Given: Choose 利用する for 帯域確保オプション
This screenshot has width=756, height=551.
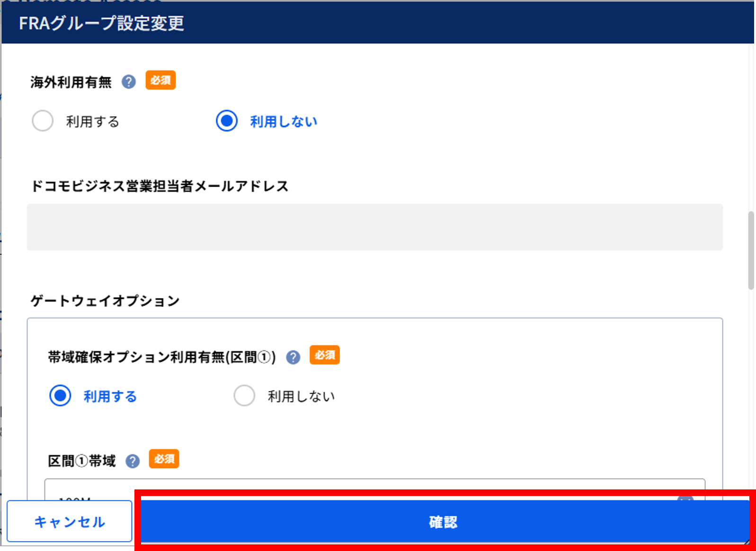Looking at the screenshot, I should click(x=60, y=396).
